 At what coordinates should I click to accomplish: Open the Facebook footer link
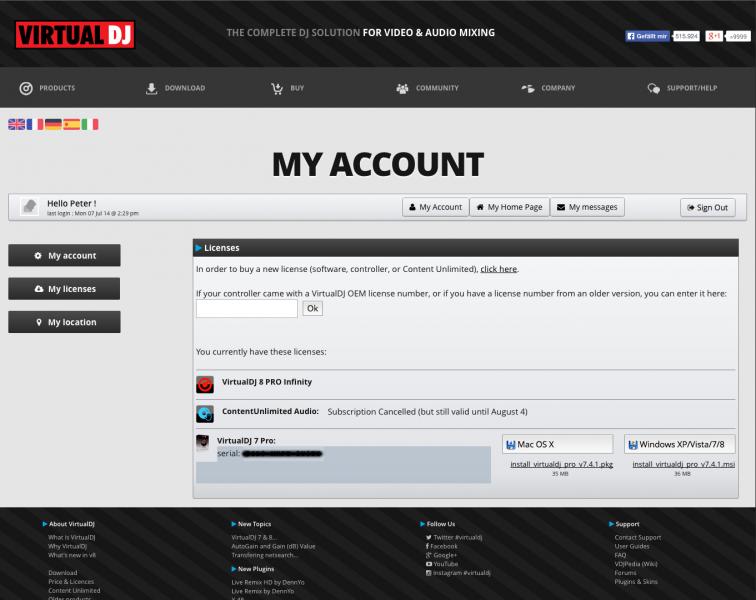[x=442, y=546]
